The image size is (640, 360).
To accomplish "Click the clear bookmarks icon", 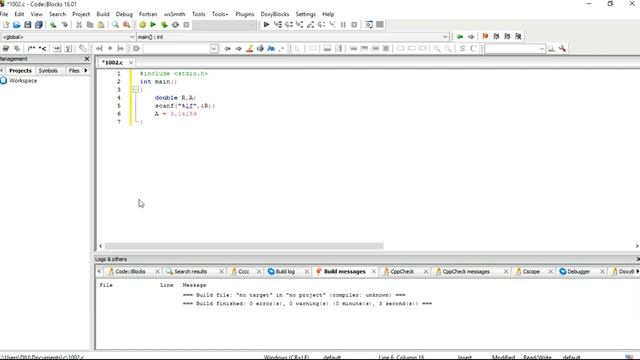I will click(x=518, y=37).
